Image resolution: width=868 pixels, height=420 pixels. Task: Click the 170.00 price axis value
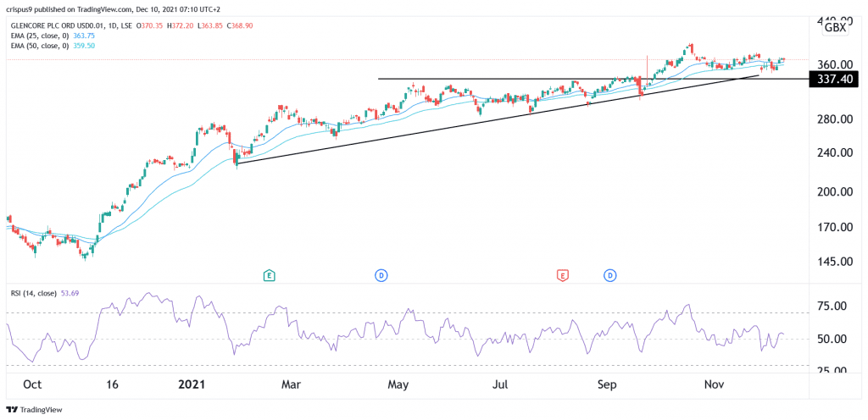pyautogui.click(x=837, y=227)
